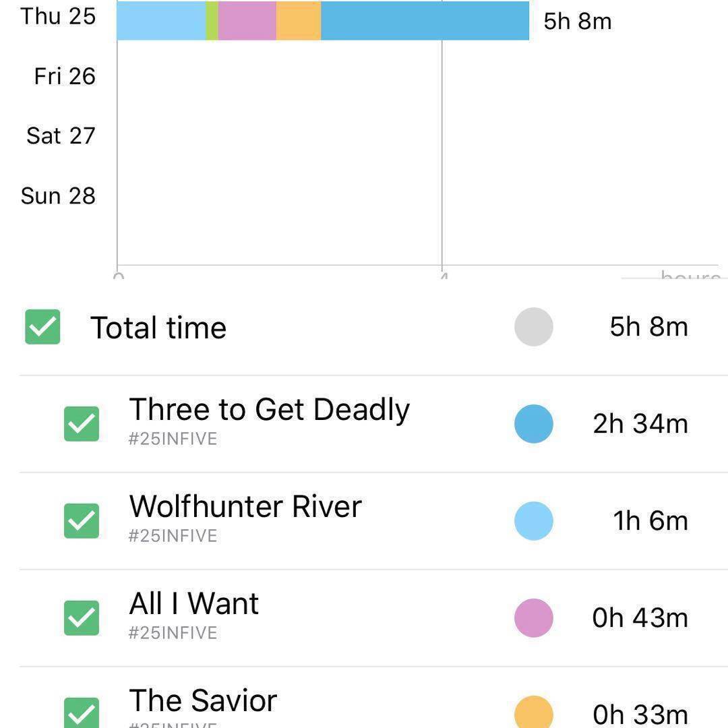Toggle the All I Want checkbox
Viewport: 728px width, 728px height.
82,618
